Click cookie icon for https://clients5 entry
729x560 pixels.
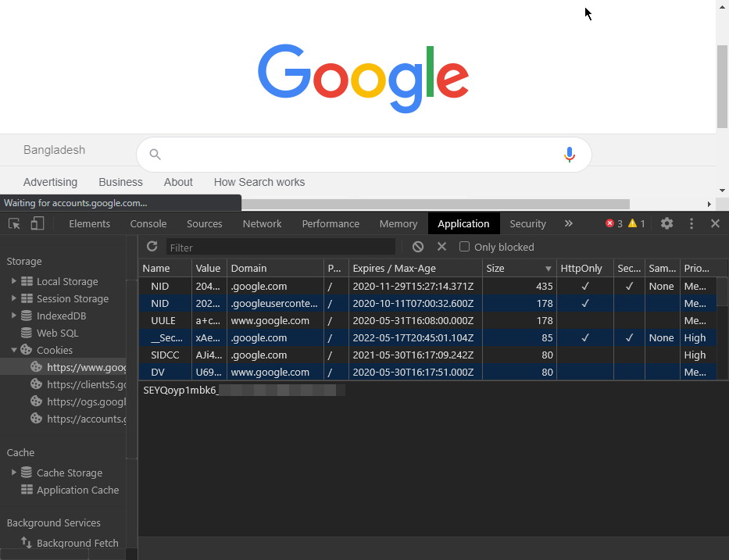point(36,383)
